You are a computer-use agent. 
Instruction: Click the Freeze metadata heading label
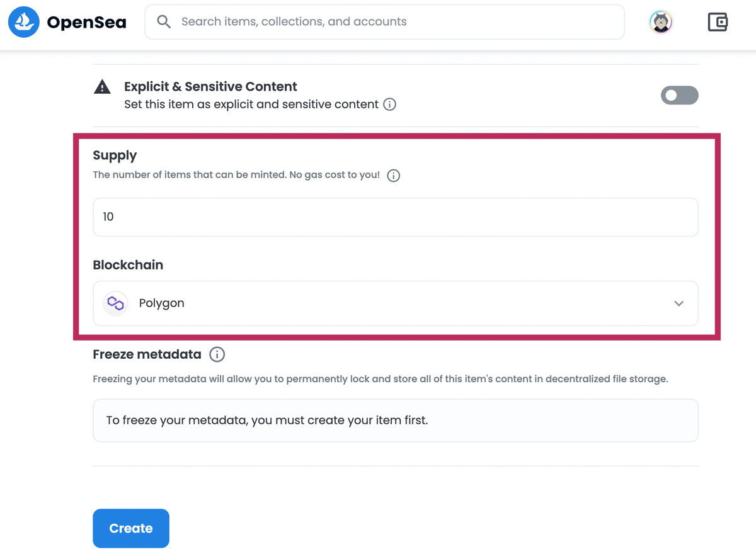coord(147,354)
